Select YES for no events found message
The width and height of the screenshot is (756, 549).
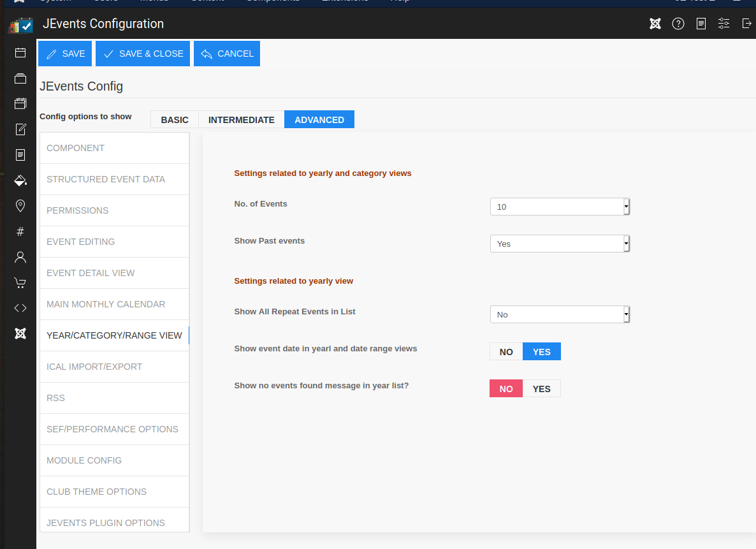pos(541,389)
